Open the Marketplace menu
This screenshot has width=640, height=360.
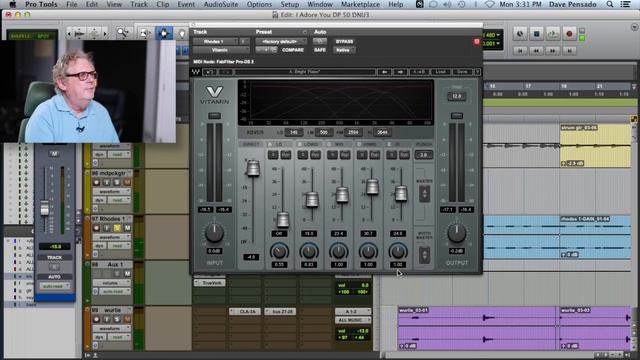tap(360, 4)
